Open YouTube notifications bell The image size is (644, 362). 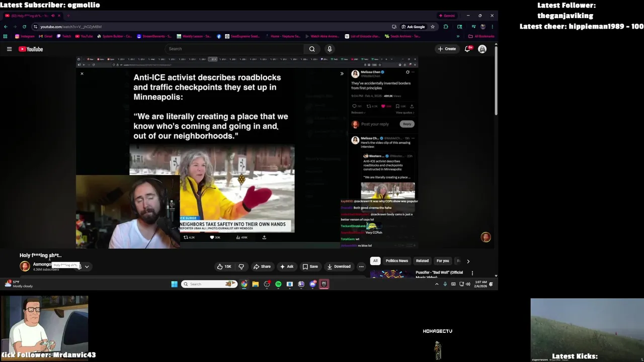pyautogui.click(x=467, y=49)
